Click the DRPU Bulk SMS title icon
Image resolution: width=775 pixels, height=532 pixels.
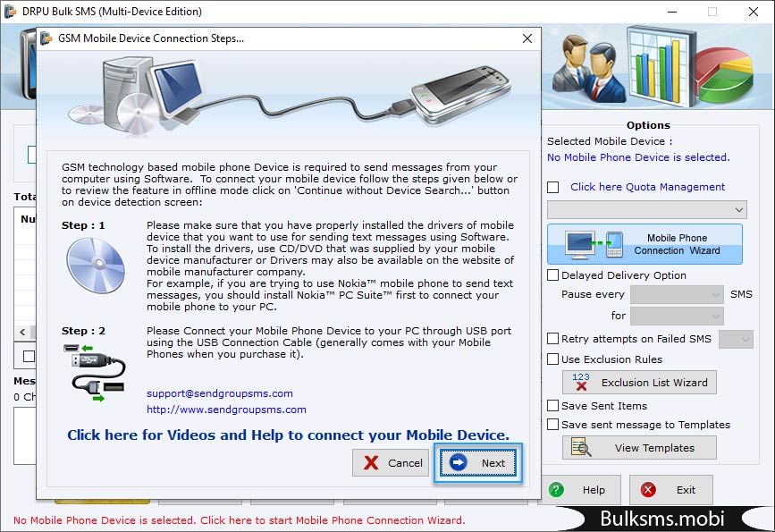coord(11,12)
